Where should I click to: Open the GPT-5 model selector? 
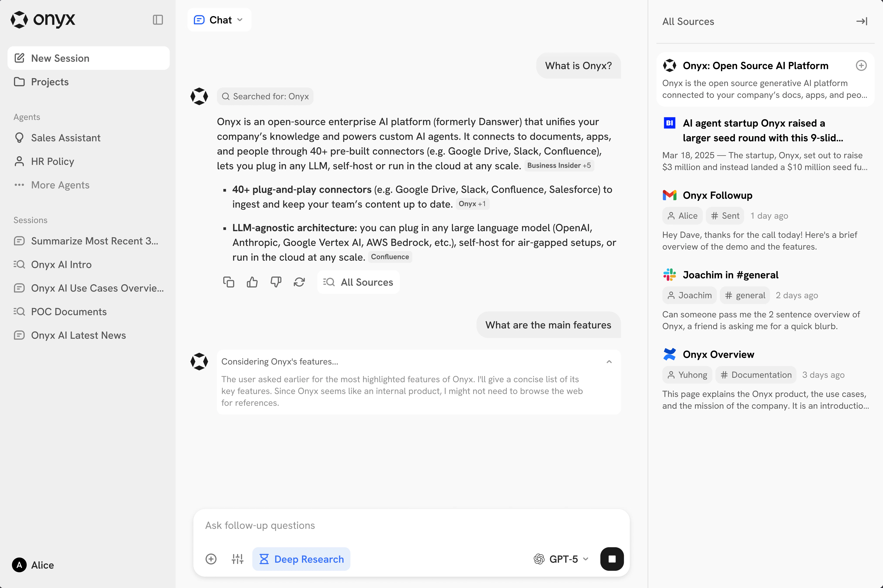561,559
